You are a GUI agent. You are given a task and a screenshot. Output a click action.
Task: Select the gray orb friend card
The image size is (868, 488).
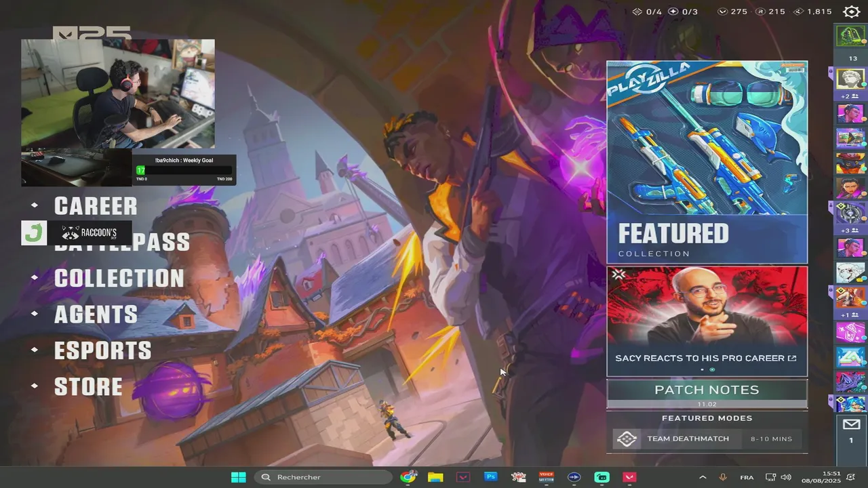coord(850,213)
